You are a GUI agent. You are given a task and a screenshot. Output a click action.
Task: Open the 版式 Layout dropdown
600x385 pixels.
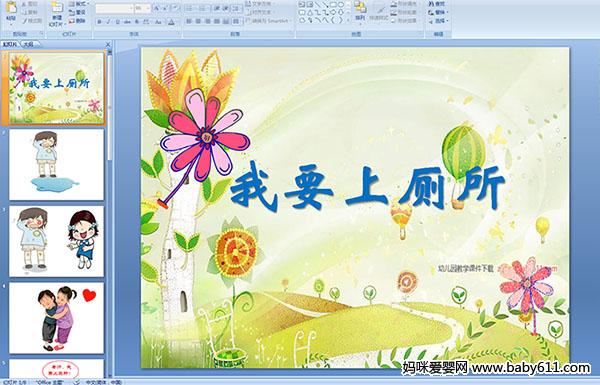tap(78, 4)
